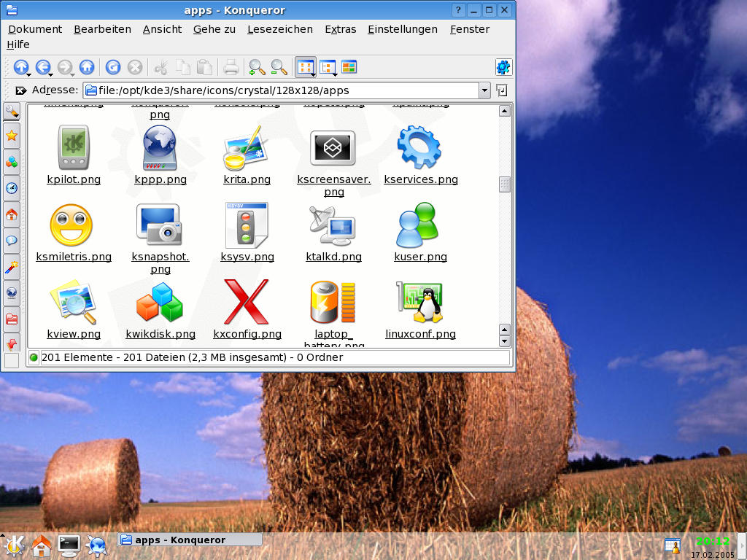Open Home folder from the panel
Screen dimensions: 747x560
coord(42,546)
